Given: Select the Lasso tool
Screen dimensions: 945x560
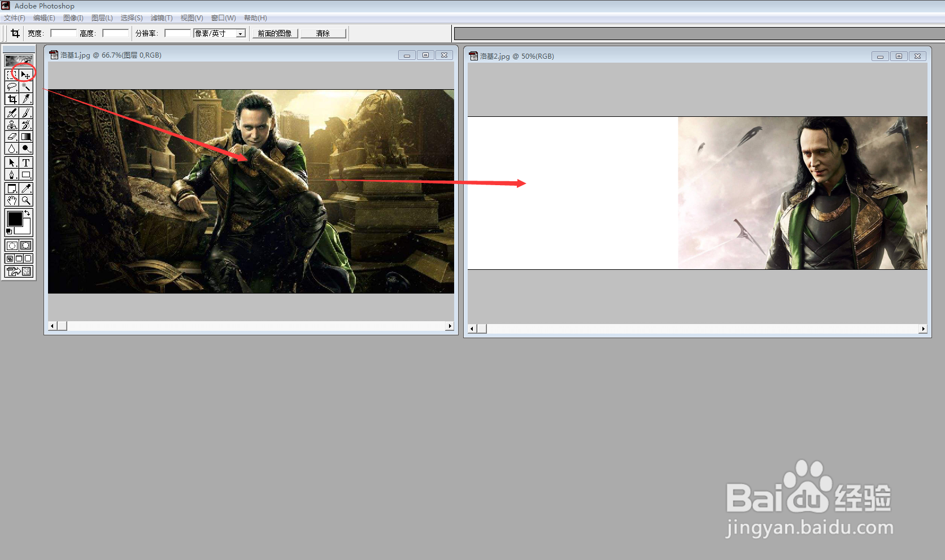Looking at the screenshot, I should pyautogui.click(x=12, y=87).
